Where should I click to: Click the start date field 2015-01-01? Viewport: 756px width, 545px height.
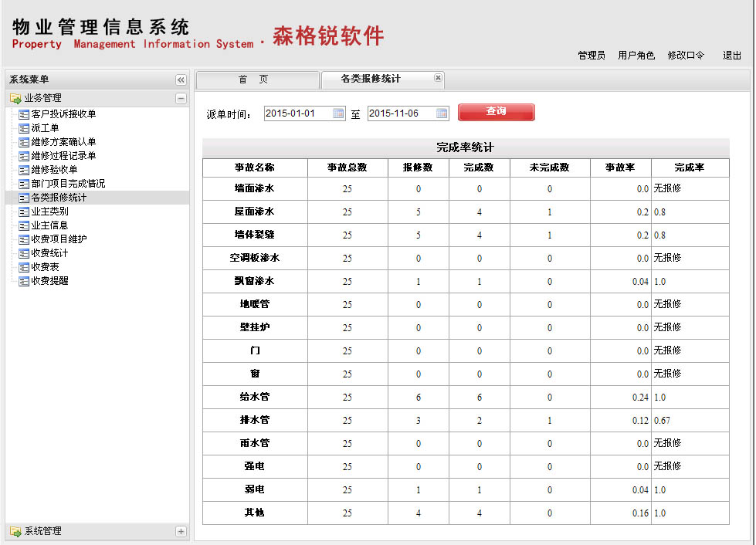click(x=297, y=113)
